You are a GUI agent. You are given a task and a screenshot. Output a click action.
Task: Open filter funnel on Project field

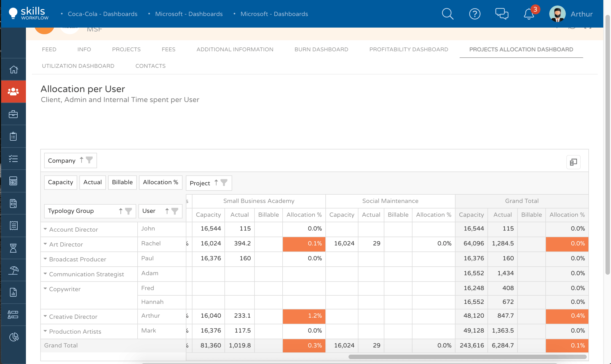click(x=224, y=183)
